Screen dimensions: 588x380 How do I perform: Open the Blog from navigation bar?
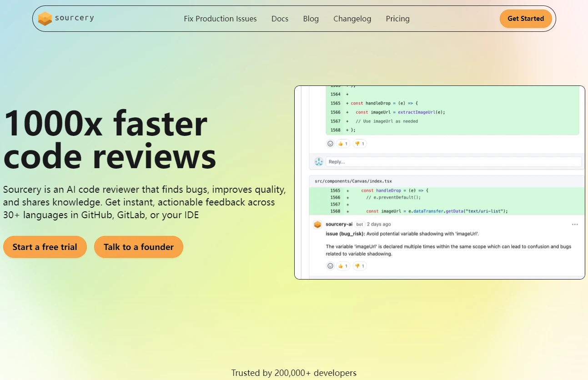pos(311,19)
